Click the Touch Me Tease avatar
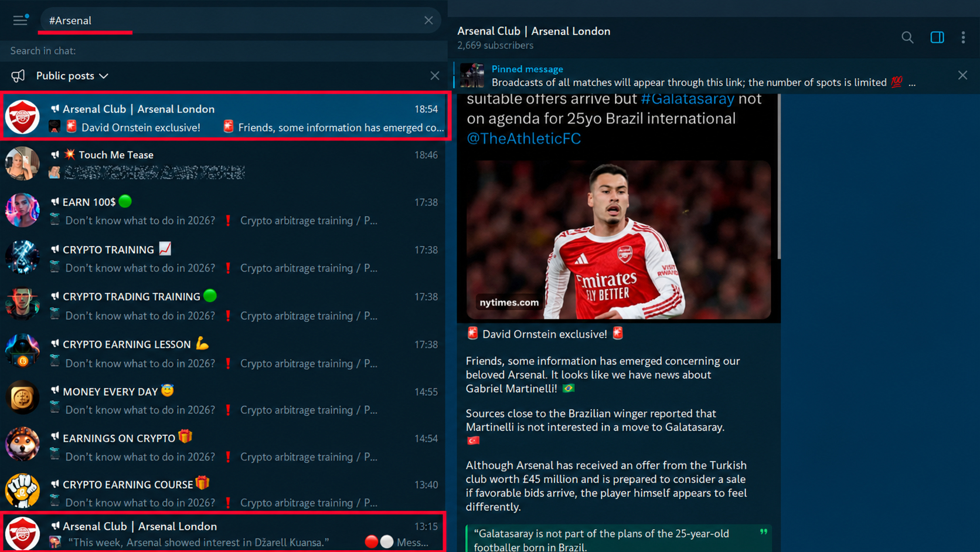Image resolution: width=980 pixels, height=552 pixels. coord(22,163)
